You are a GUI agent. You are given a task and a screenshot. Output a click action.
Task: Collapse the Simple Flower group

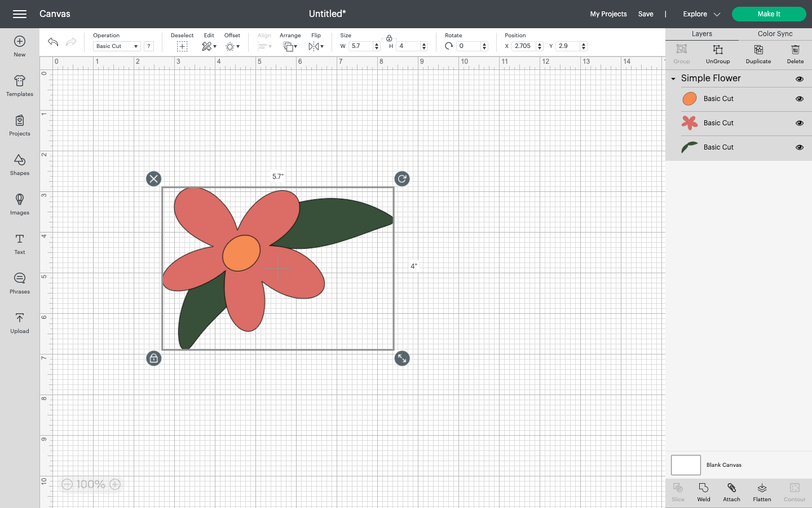673,78
